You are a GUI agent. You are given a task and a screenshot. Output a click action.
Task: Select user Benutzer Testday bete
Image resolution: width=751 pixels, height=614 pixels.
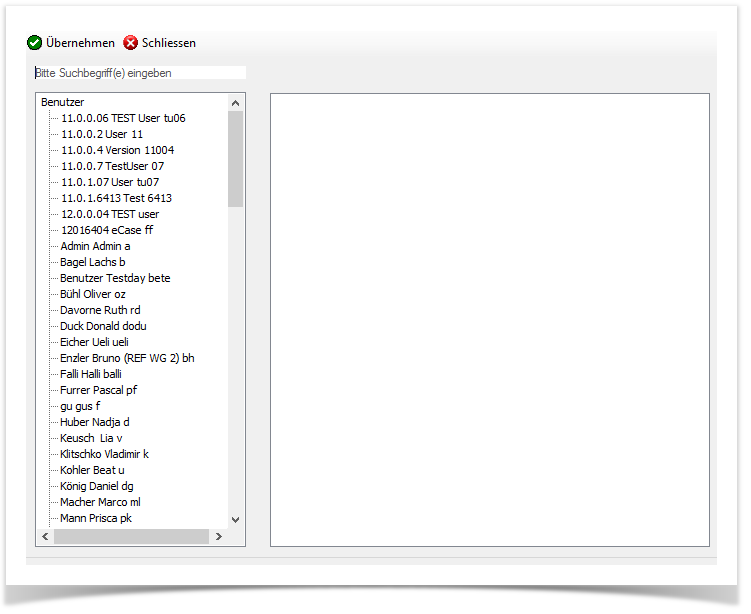pos(115,278)
